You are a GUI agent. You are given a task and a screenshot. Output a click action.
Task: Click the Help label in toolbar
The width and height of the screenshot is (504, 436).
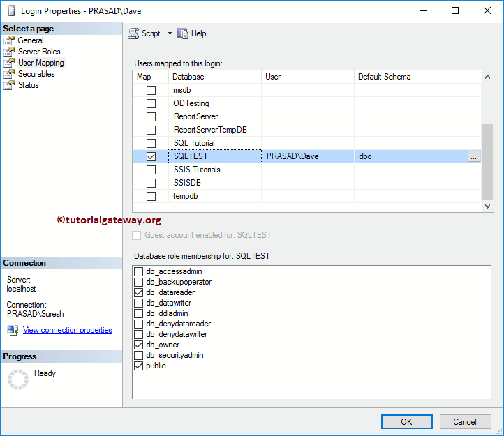(199, 33)
